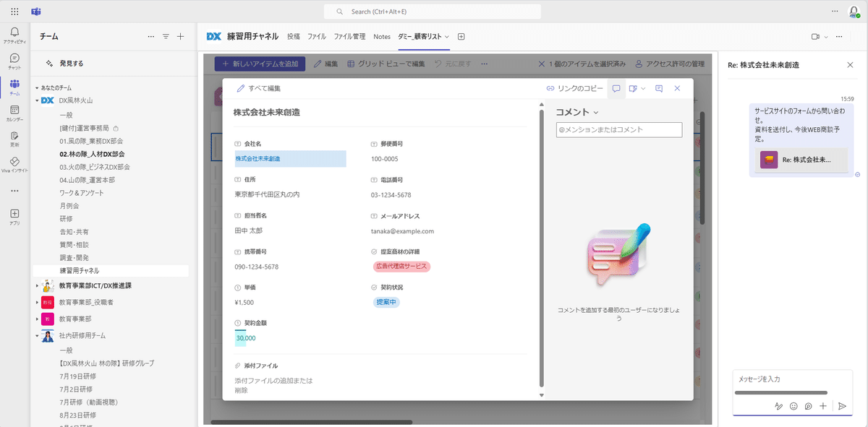
Task: Expand the コメント dropdown chevron
Action: coord(595,112)
